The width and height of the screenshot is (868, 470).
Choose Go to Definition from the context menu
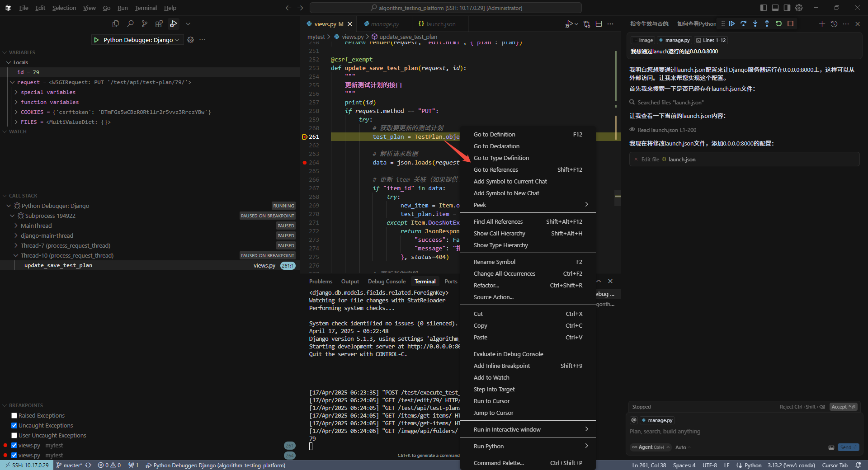(x=494, y=135)
